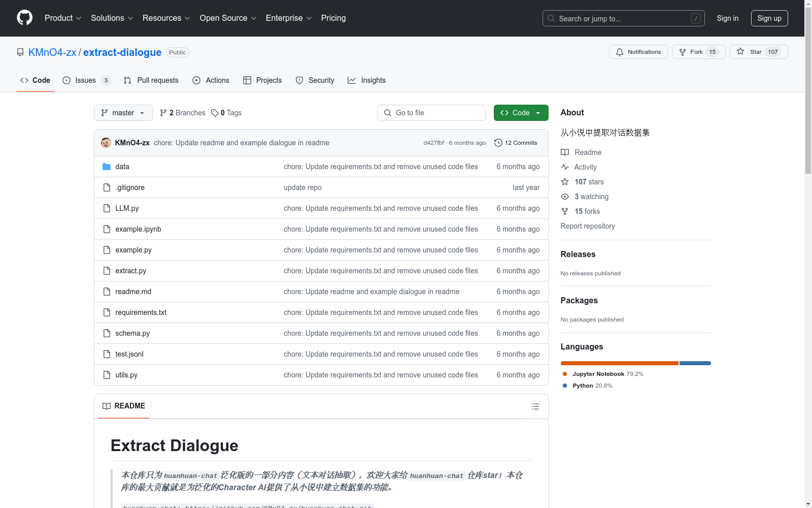Image resolution: width=812 pixels, height=508 pixels.
Task: Open the data folder
Action: tap(122, 167)
